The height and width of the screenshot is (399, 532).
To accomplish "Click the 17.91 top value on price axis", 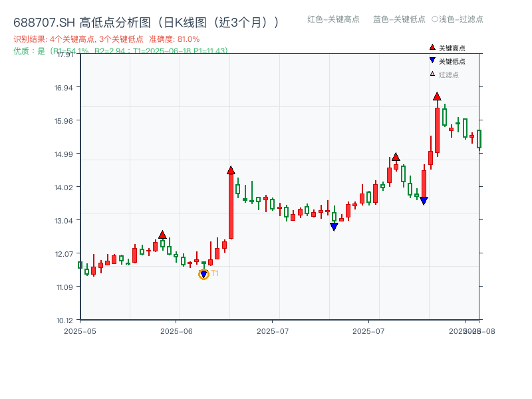I will coord(66,56).
